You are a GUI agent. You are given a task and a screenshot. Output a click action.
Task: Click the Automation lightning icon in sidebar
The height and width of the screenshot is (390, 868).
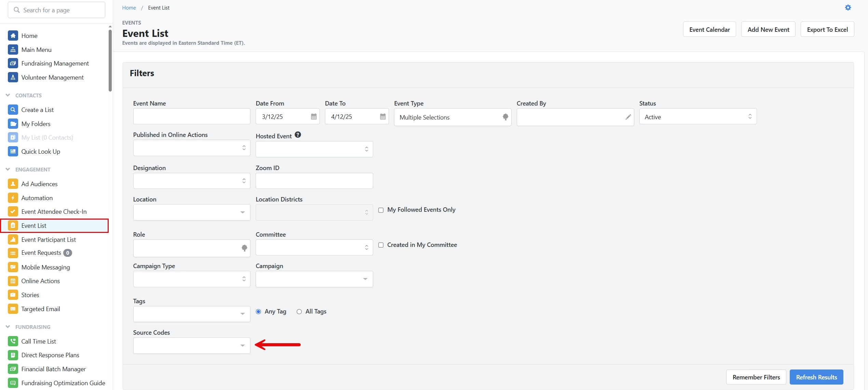(x=13, y=198)
